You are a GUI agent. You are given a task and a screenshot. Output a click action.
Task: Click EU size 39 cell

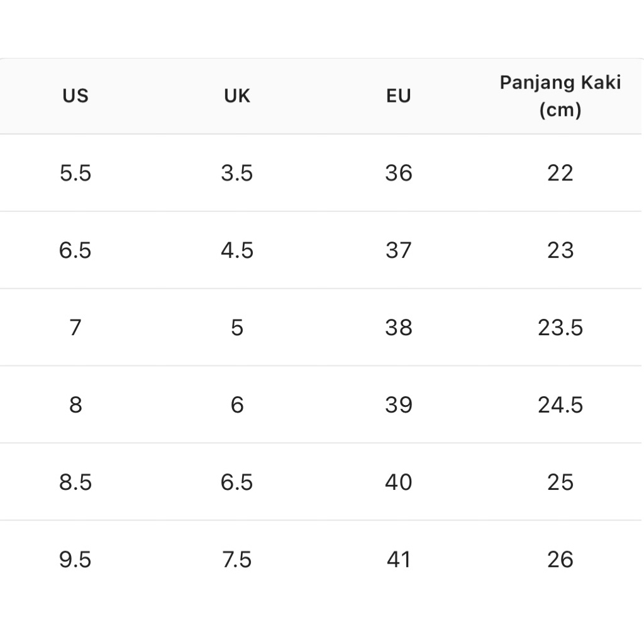click(x=399, y=405)
